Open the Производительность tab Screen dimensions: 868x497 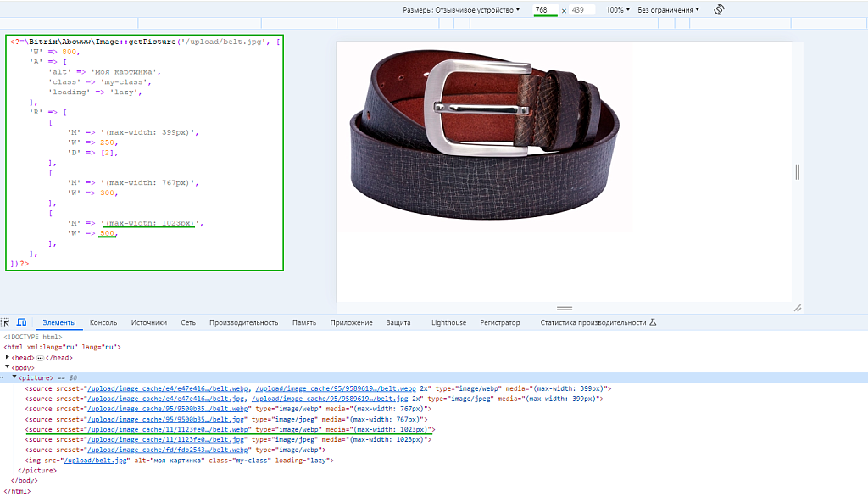coord(244,322)
